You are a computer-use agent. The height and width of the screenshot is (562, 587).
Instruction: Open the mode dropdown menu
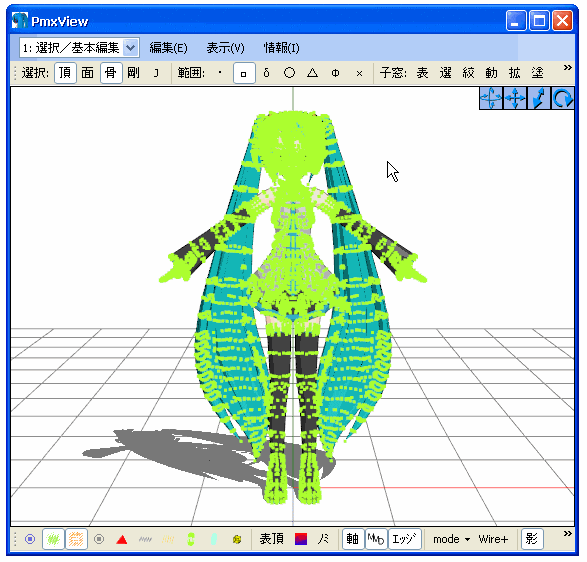click(x=451, y=539)
